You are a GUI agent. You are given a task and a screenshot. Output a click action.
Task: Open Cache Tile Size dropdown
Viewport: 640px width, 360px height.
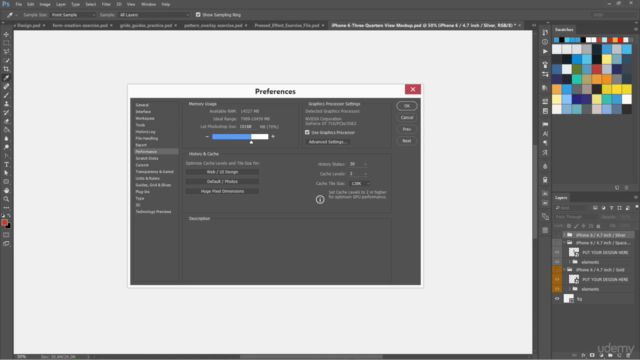360,184
